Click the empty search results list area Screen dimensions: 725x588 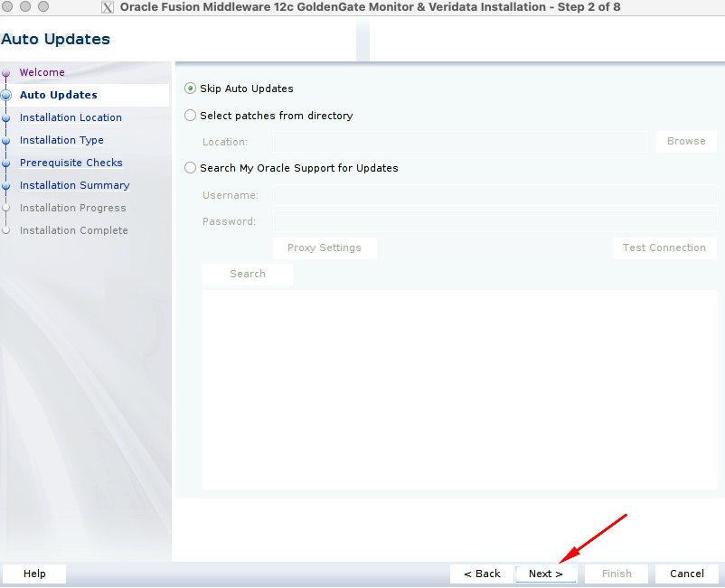459,389
